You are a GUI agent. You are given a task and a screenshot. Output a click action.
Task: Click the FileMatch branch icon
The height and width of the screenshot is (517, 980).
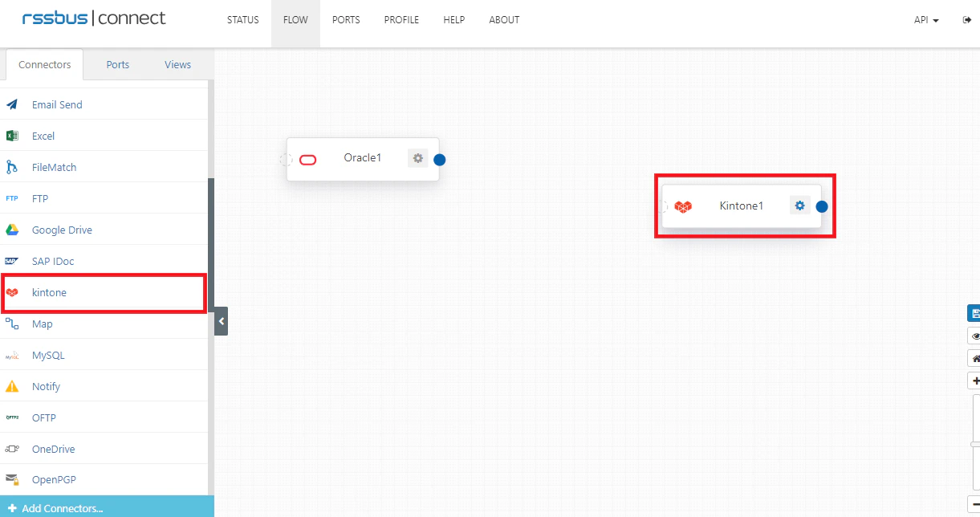(12, 167)
